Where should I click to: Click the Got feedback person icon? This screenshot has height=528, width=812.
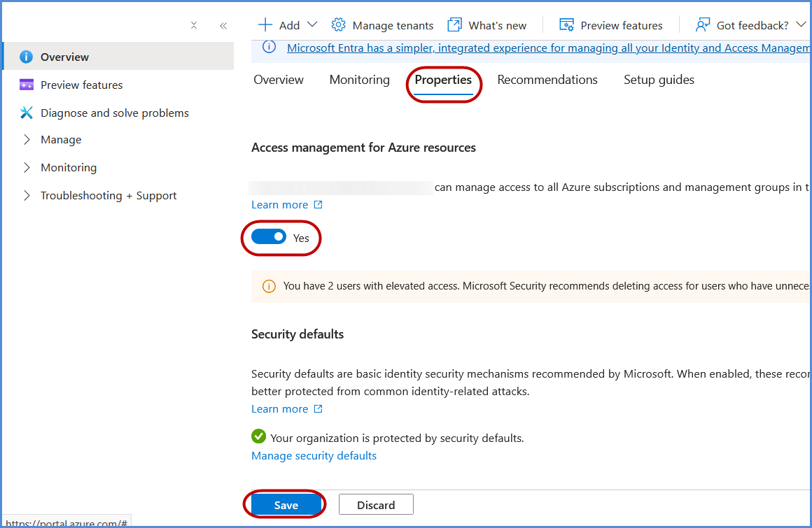(x=703, y=25)
